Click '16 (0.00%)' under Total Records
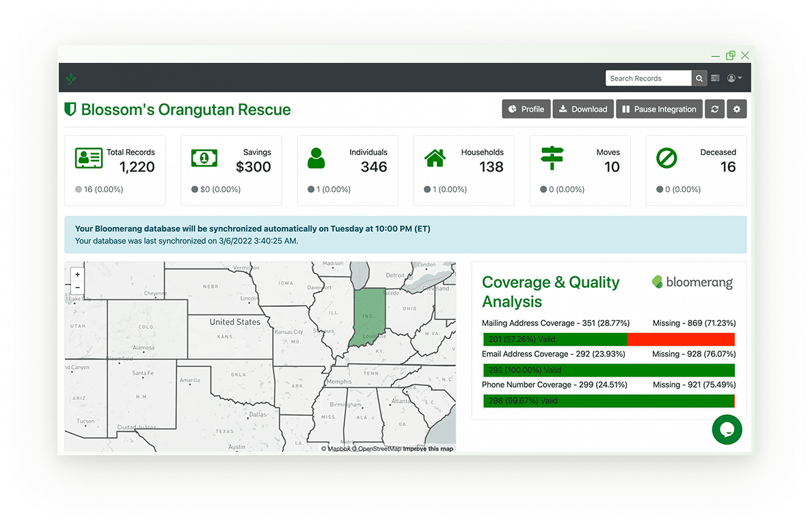812x525 pixels. [x=103, y=189]
